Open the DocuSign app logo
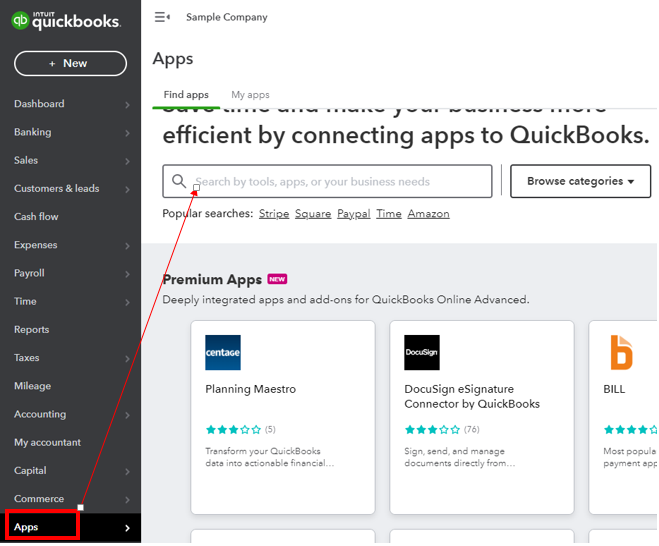Viewport: 659px width, 546px height. tap(422, 353)
